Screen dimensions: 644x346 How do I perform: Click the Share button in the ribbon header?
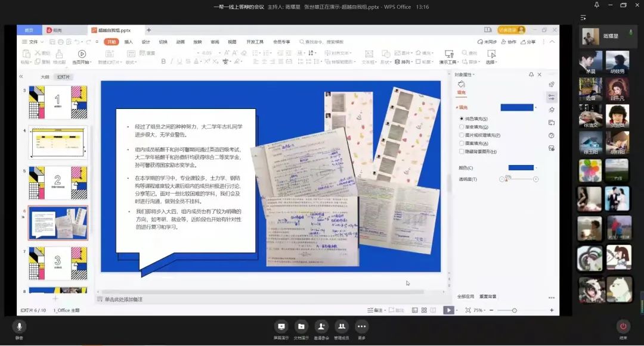click(528, 42)
